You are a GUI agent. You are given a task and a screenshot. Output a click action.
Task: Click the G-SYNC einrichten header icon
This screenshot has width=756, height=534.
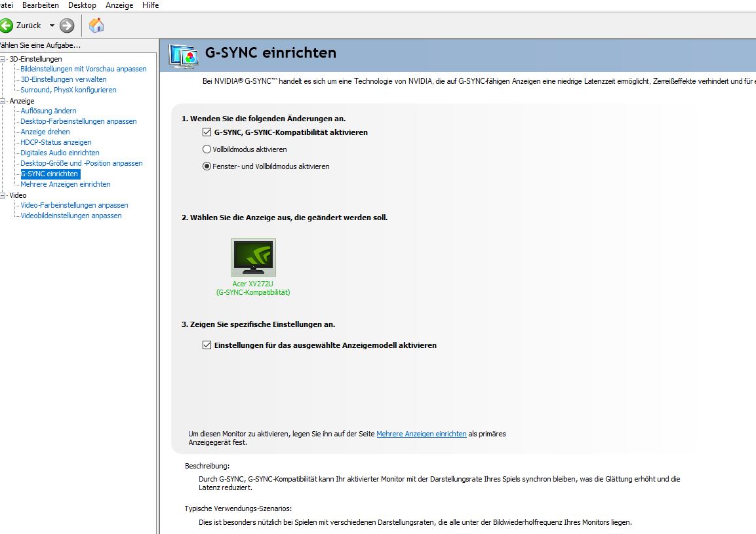(183, 56)
